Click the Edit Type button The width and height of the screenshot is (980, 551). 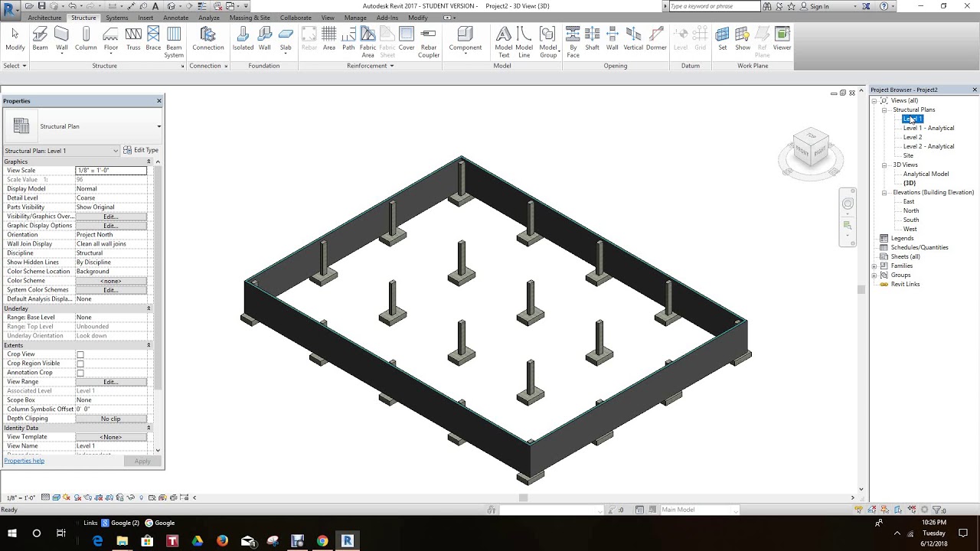(x=141, y=151)
